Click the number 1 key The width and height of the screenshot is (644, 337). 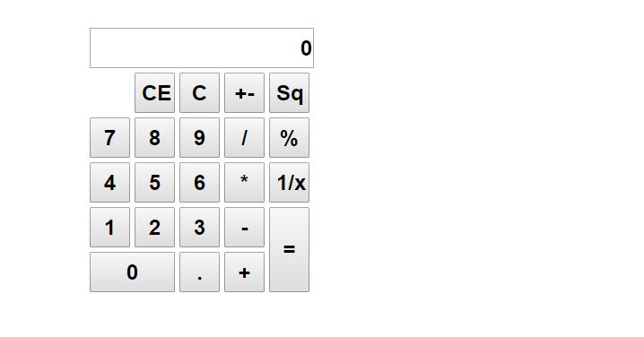coord(109,227)
